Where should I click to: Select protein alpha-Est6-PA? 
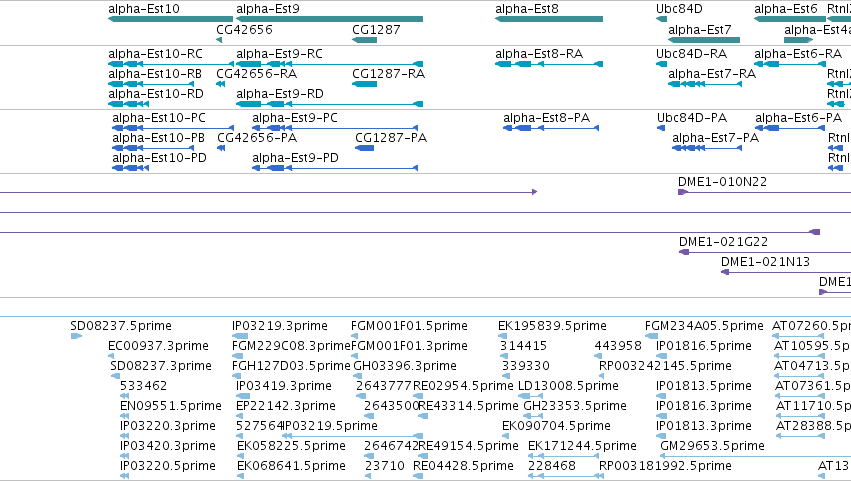pos(790,128)
